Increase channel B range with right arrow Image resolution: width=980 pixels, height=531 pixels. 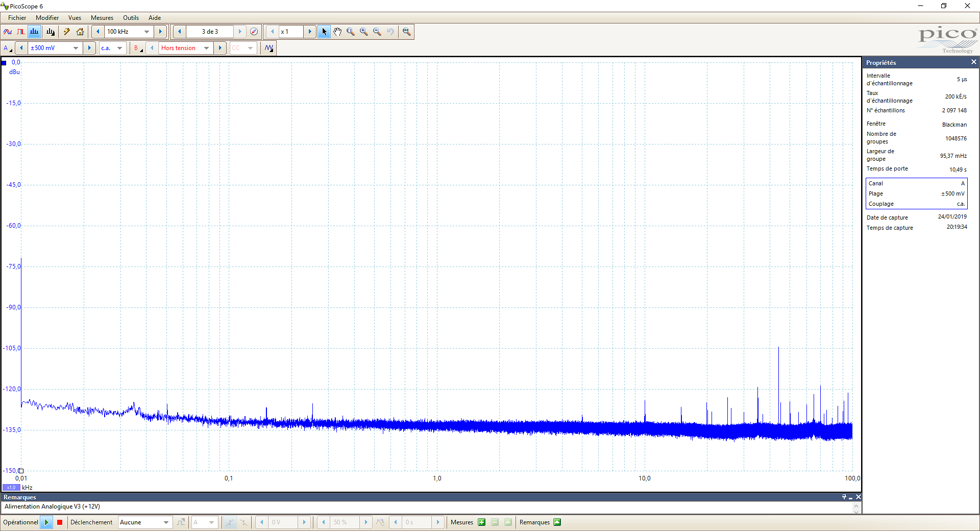click(220, 48)
